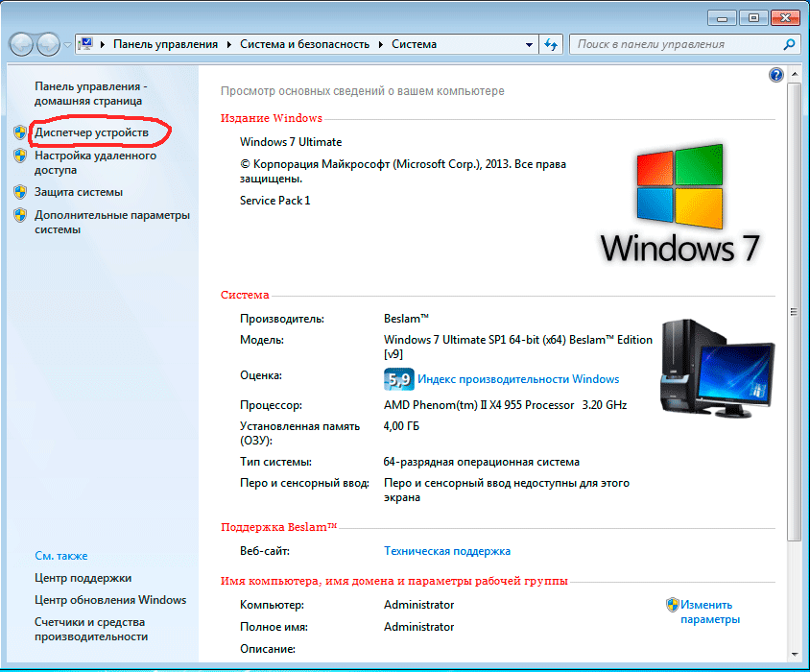Open Панель управления - домашняя страница link
The width and height of the screenshot is (810, 672).
[91, 93]
